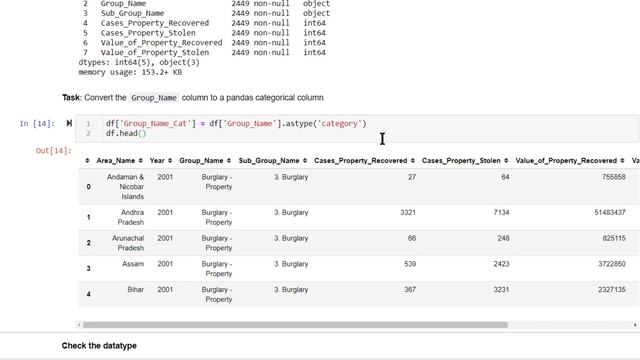640x360 pixels.
Task: Select the 'Bihar' cell
Action: (136, 290)
